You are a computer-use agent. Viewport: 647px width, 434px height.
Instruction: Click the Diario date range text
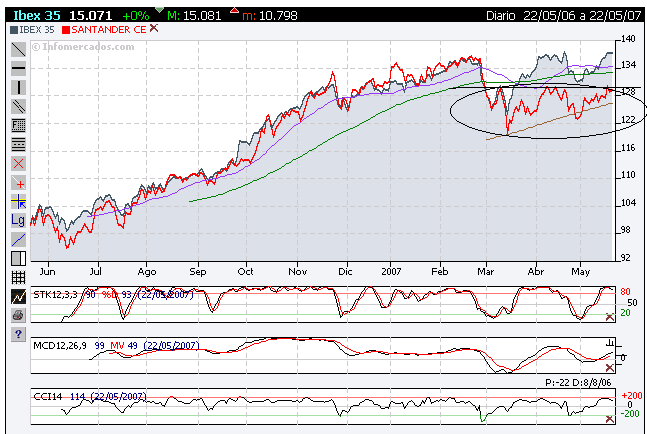(563, 16)
